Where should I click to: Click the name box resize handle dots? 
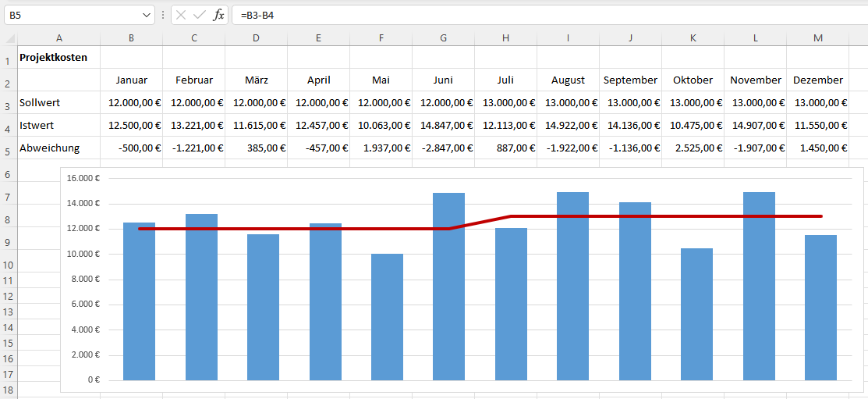click(163, 15)
